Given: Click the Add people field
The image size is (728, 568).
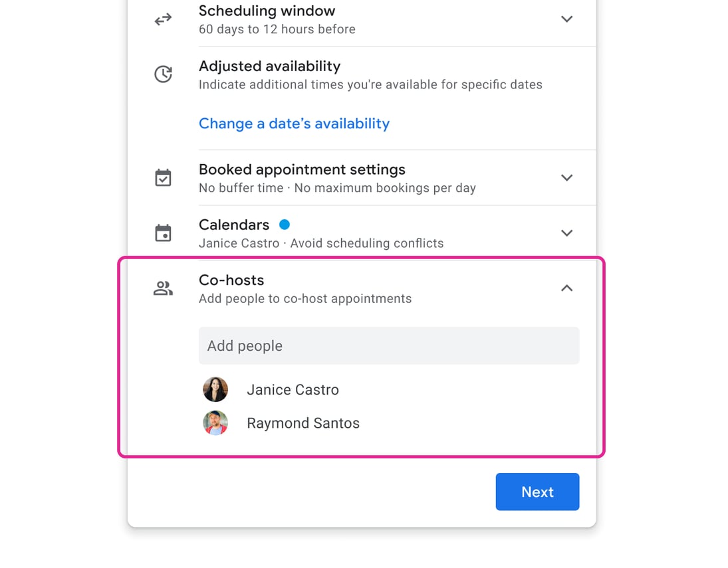Looking at the screenshot, I should point(389,345).
